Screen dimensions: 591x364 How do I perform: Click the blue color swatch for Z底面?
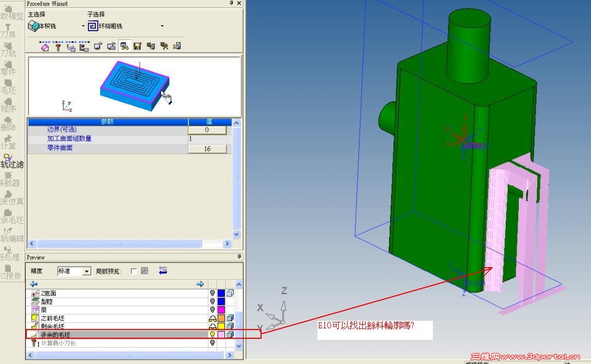[x=221, y=293]
